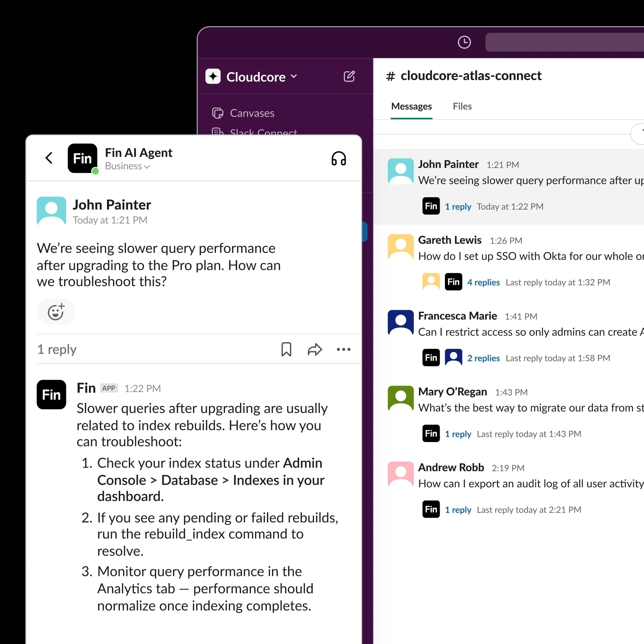Click the Fin icon under John Painter's channel message
This screenshot has height=644, width=644.
point(431,206)
